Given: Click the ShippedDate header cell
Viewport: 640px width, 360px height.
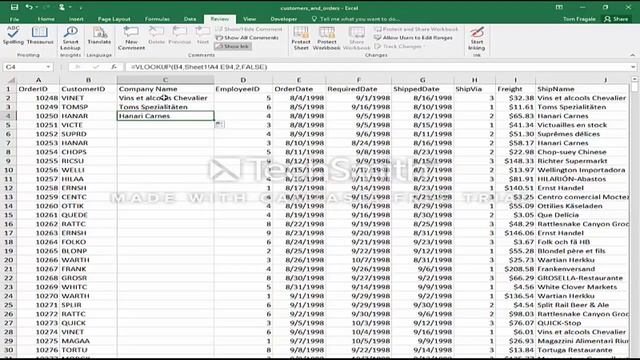Looking at the screenshot, I should 422,89.
